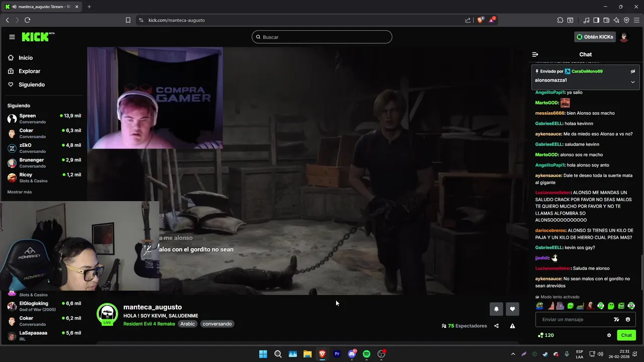Viewport: 644px width, 362px height.
Task: Open Brave Wallet icon
Action: [606, 20]
